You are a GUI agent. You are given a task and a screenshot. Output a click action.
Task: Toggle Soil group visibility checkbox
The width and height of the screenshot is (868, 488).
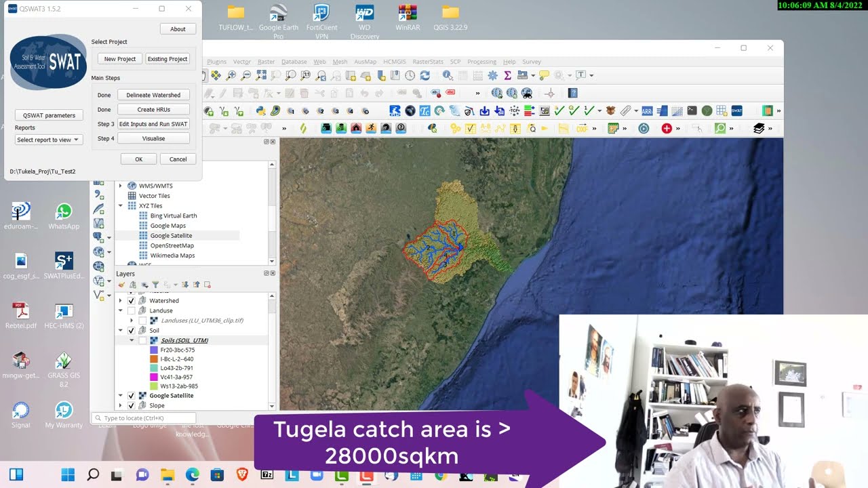point(132,330)
